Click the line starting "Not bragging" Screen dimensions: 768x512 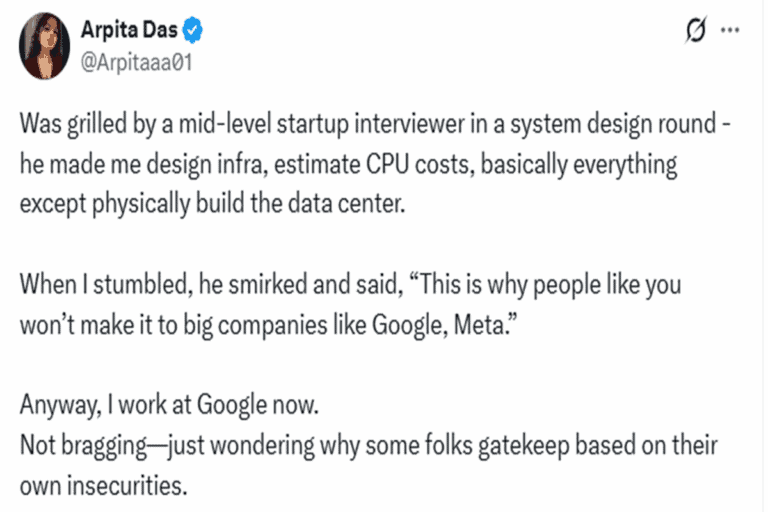pos(368,446)
